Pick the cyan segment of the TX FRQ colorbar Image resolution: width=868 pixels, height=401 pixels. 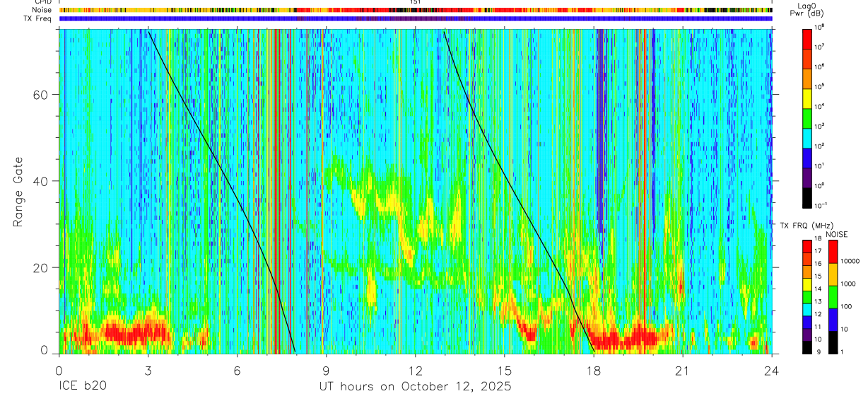pyautogui.click(x=807, y=310)
